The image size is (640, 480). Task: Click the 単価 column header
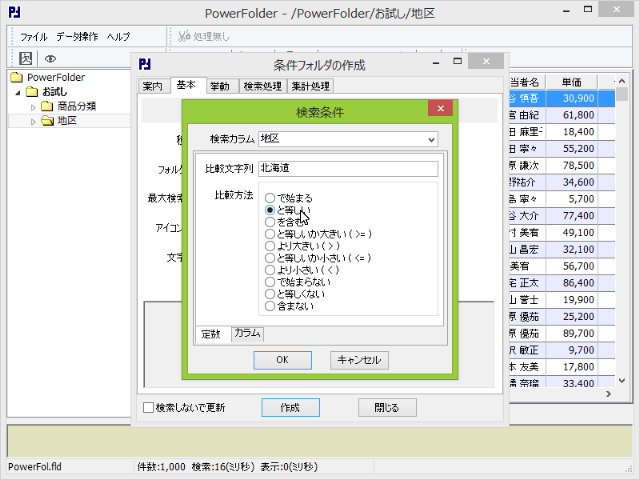tap(572, 82)
